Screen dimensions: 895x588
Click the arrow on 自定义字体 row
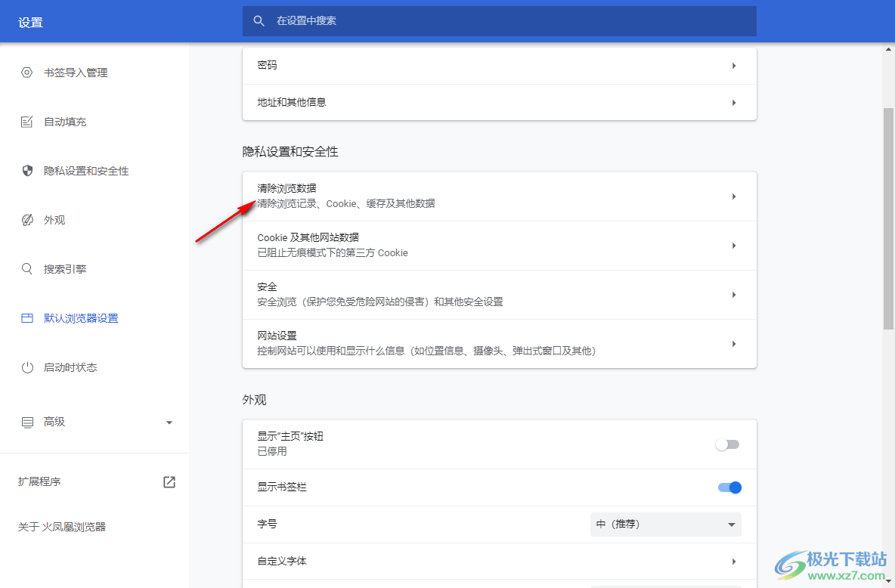click(734, 562)
